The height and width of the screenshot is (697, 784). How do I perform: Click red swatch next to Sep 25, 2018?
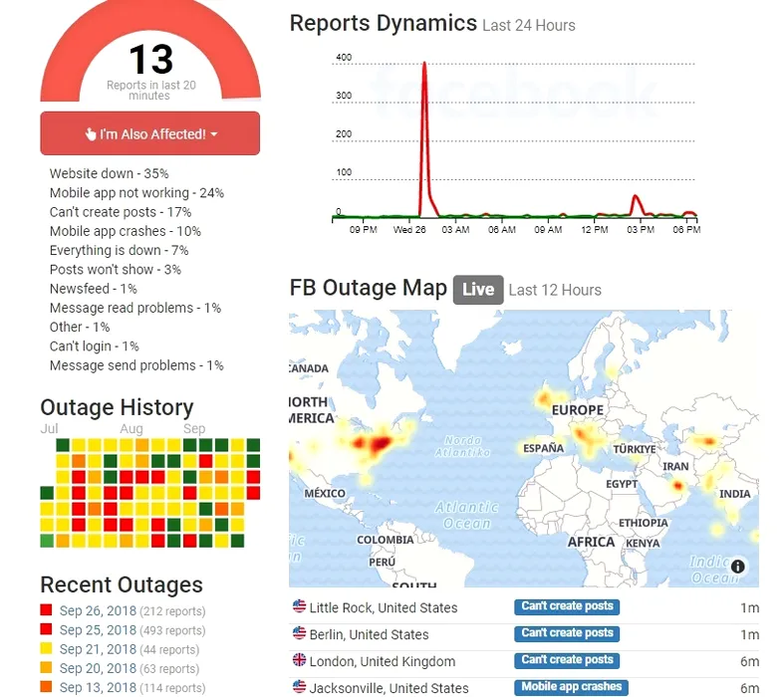pyautogui.click(x=46, y=628)
